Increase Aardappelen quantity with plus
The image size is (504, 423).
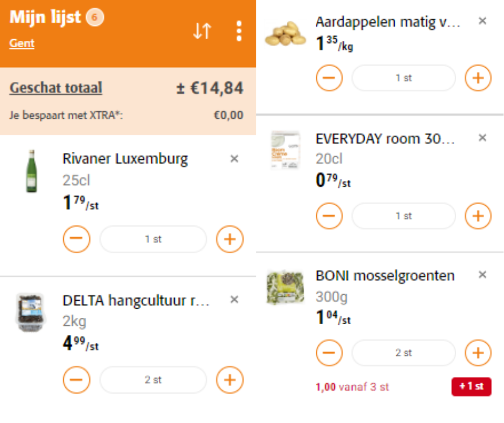pos(478,78)
